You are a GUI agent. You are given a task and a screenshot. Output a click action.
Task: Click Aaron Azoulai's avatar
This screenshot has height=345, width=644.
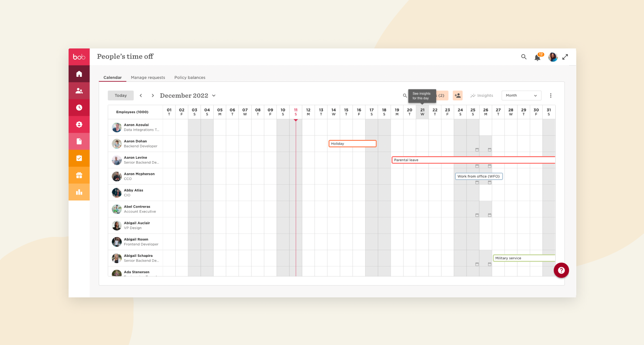coord(117,127)
